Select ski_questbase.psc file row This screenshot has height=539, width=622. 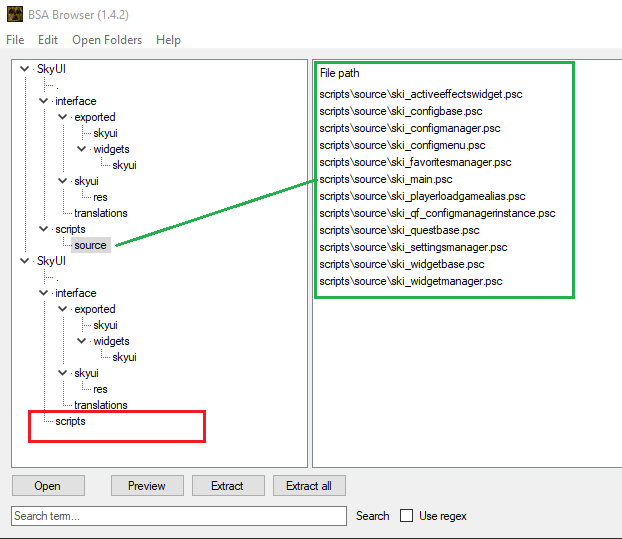click(x=399, y=230)
